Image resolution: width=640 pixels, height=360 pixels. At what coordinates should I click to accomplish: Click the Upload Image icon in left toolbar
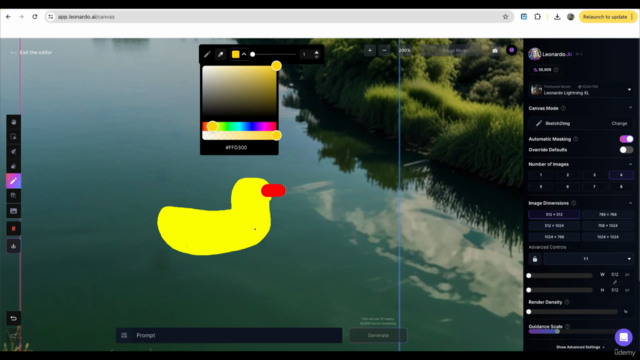(13, 211)
